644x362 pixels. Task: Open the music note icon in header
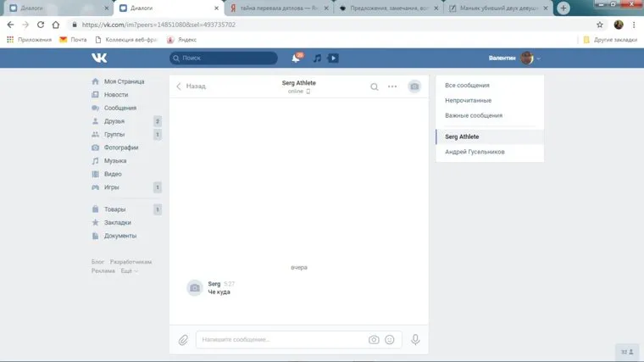[317, 58]
